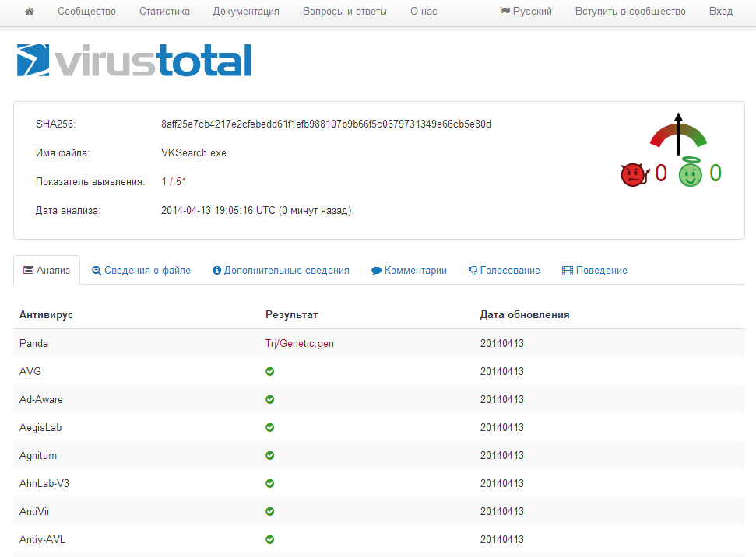Open the Сообщество menu
The image size is (756, 557).
tap(86, 12)
